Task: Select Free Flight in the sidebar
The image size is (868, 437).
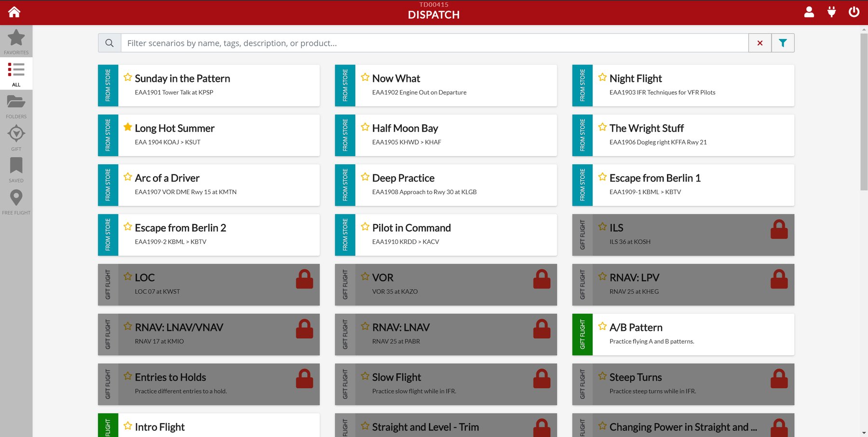Action: point(16,201)
